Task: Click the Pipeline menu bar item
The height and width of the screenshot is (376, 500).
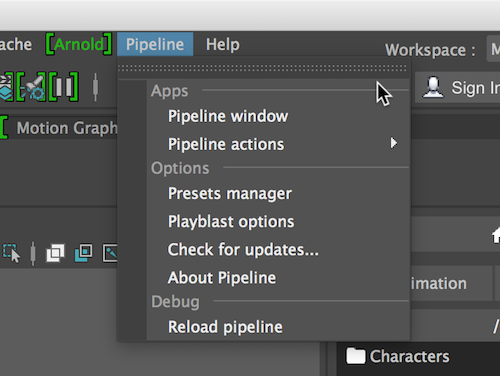Action: tap(155, 44)
